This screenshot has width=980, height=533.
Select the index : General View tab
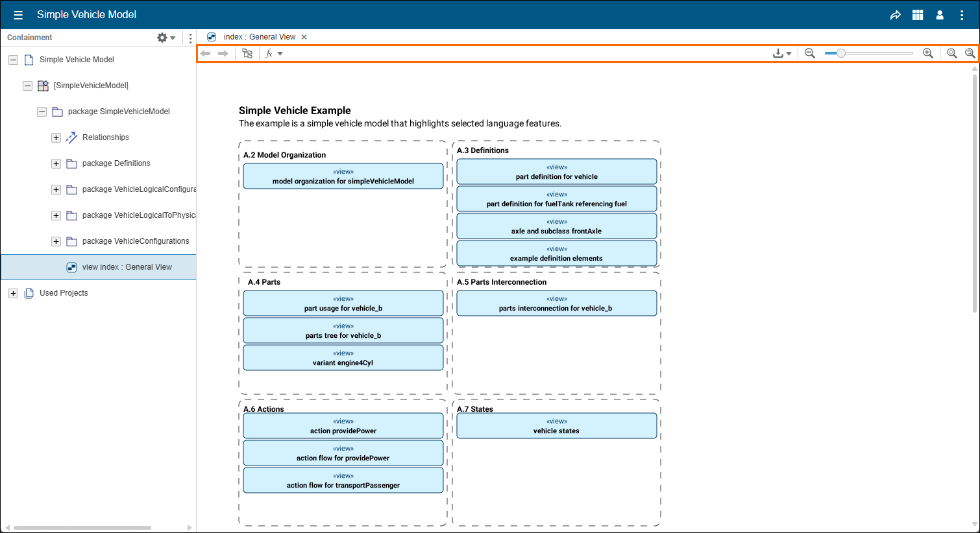click(x=259, y=37)
